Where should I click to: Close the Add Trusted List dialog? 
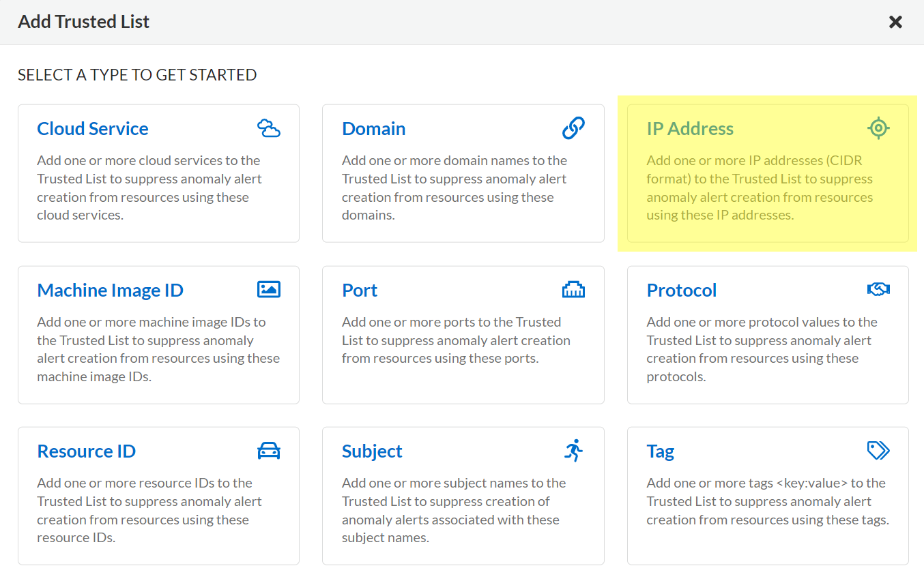(895, 22)
